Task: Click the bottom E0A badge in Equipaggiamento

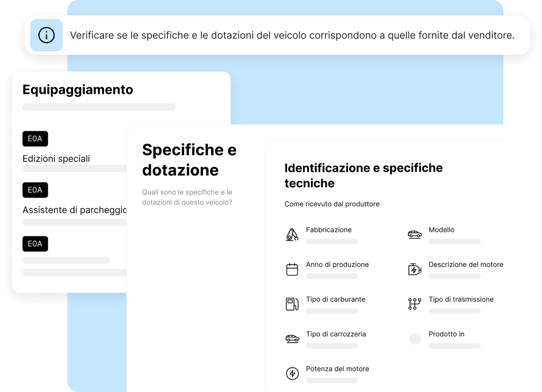Action: [x=35, y=244]
